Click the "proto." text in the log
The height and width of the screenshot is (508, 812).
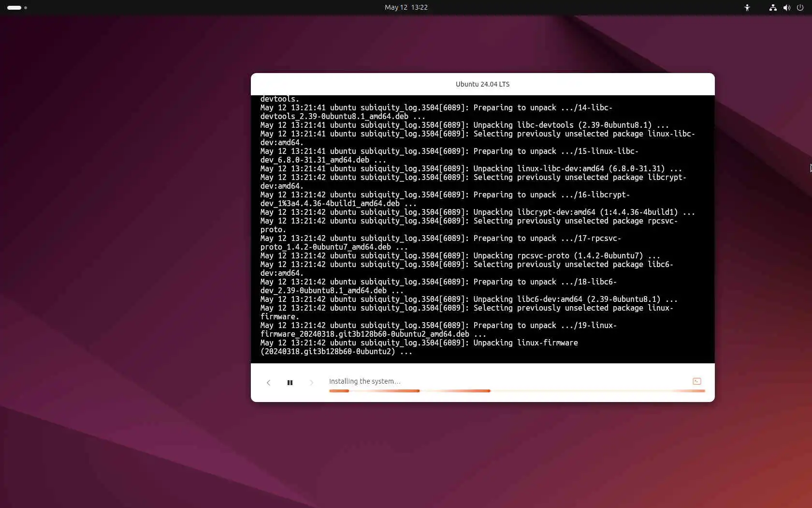(x=273, y=229)
